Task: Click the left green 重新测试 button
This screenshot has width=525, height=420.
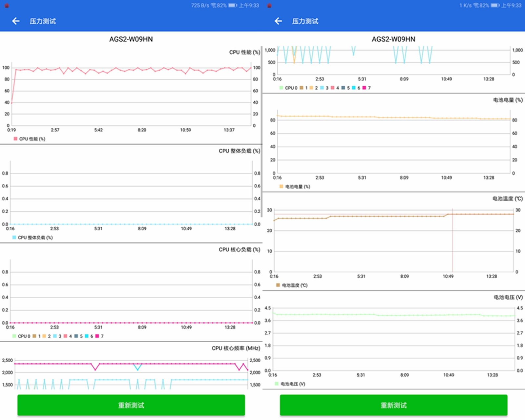Action: click(x=131, y=405)
